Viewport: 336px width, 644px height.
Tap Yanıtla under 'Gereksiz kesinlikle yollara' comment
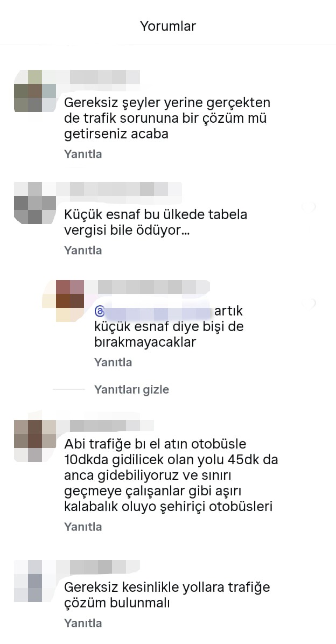83,623
